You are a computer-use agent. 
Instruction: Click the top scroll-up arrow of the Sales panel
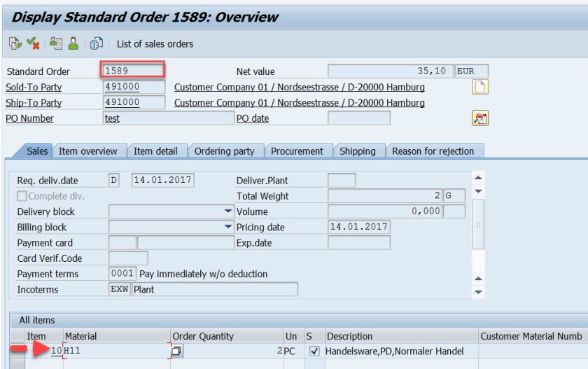[478, 178]
